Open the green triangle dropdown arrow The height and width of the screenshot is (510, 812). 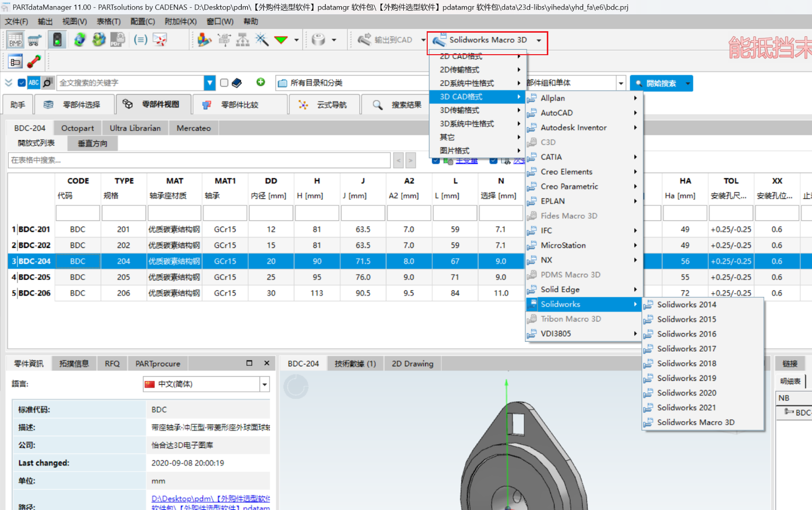[296, 40]
